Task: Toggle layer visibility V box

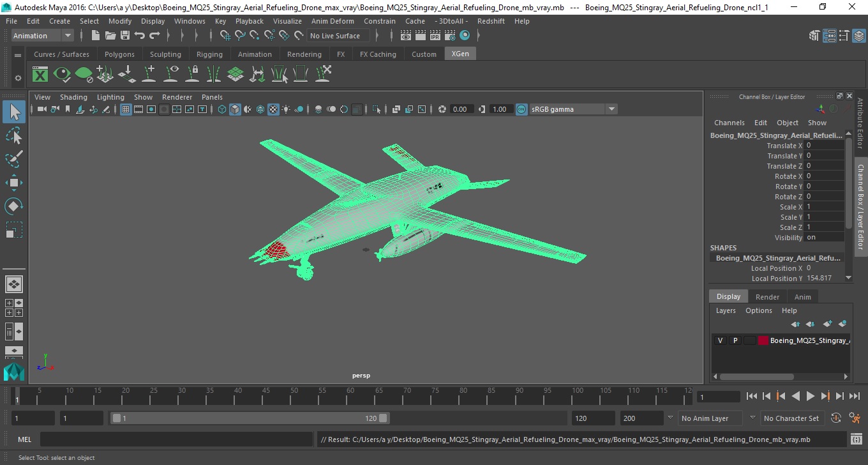Action: [x=720, y=340]
